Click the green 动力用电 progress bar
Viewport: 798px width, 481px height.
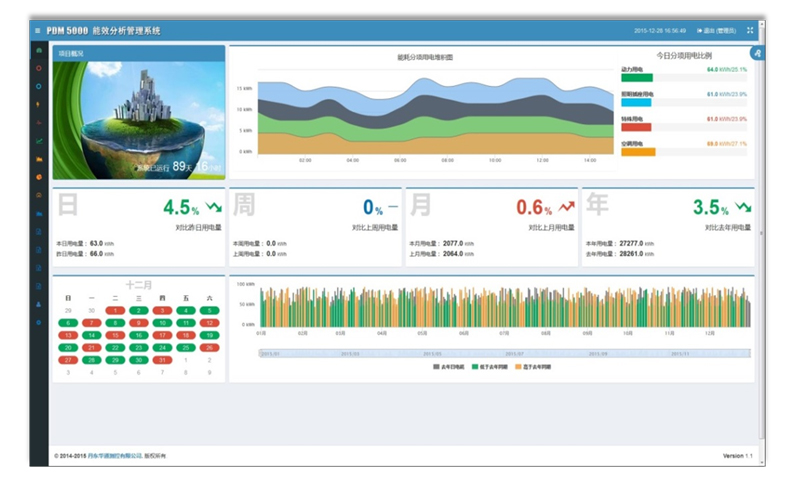click(637, 78)
